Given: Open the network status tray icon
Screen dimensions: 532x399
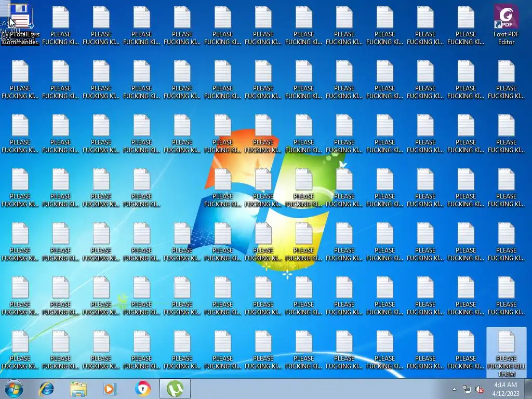Looking at the screenshot, I should coord(467,389).
